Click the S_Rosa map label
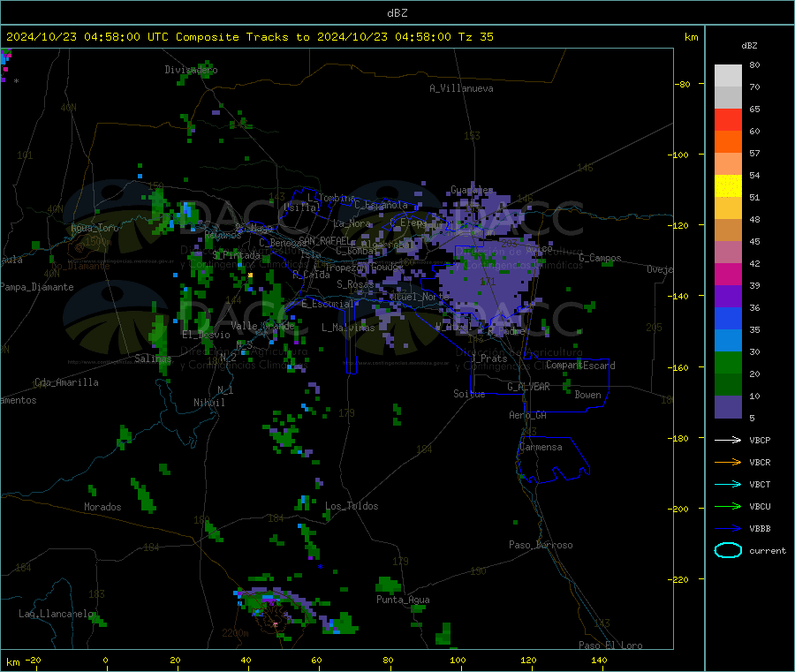795x672 pixels. 355,284
